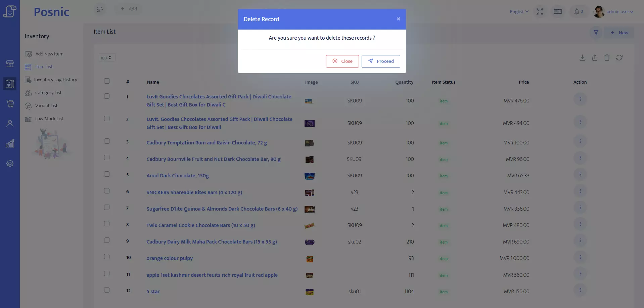Open the 100 rows-per-page selector
Image resolution: width=644 pixels, height=308 pixels.
(107, 58)
